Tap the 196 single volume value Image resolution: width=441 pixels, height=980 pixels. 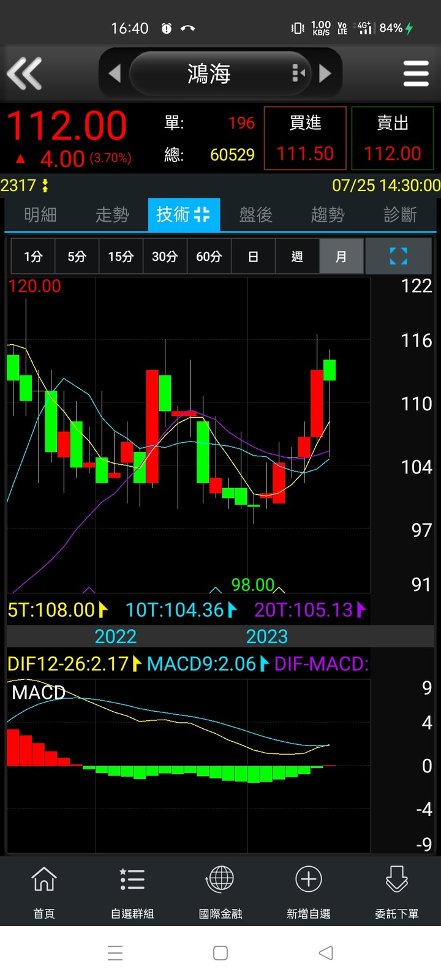(241, 123)
